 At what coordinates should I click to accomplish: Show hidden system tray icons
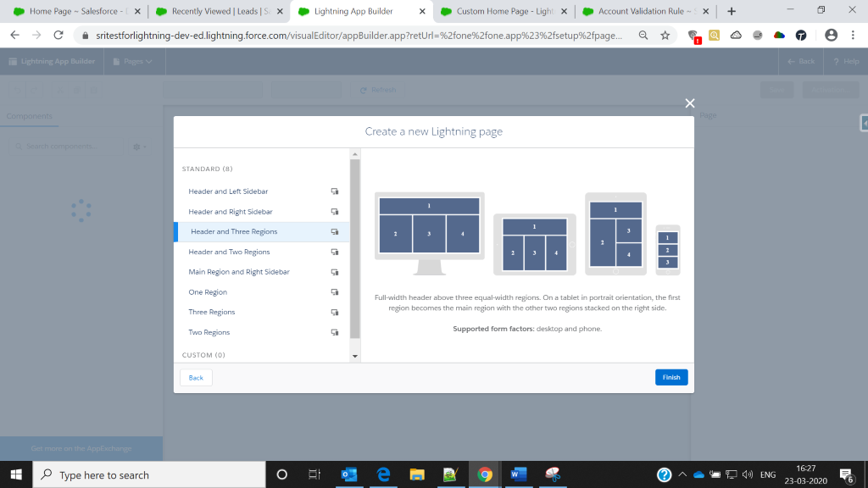[x=682, y=475]
